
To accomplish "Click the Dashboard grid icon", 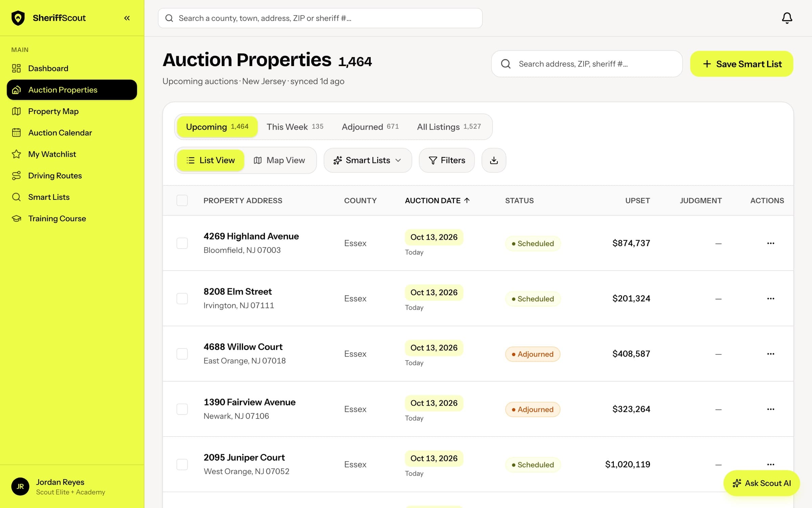I will click(16, 68).
